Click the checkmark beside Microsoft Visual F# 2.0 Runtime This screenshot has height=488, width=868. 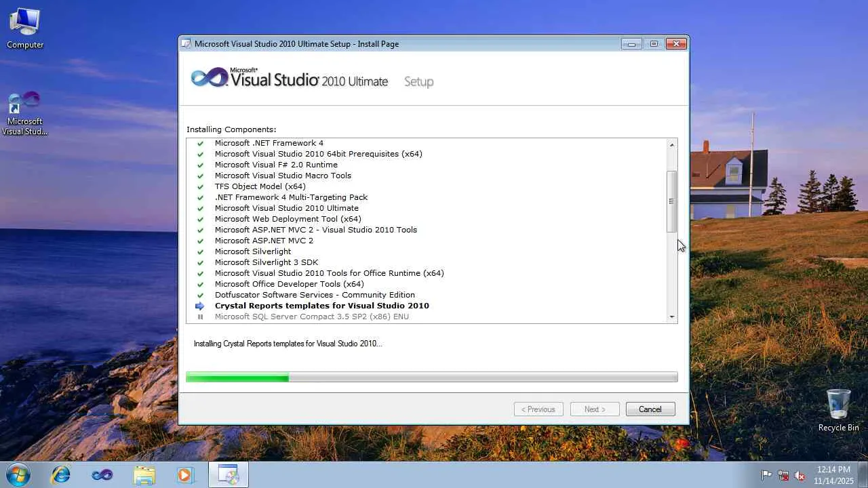point(200,165)
